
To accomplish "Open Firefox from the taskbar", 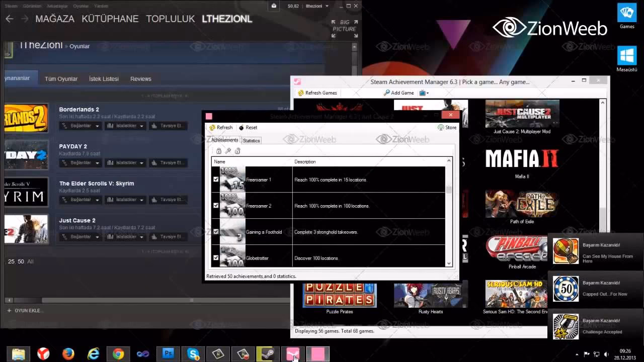I will (68, 354).
